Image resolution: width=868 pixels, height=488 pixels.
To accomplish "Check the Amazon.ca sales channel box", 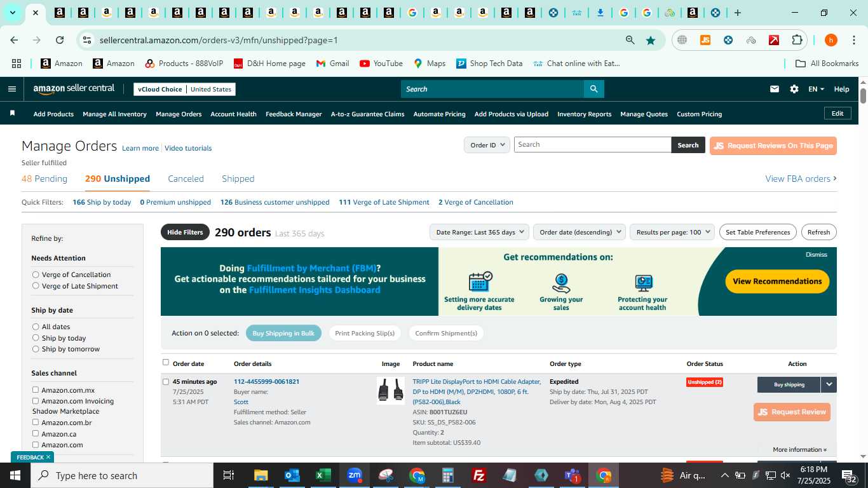I will point(36,433).
